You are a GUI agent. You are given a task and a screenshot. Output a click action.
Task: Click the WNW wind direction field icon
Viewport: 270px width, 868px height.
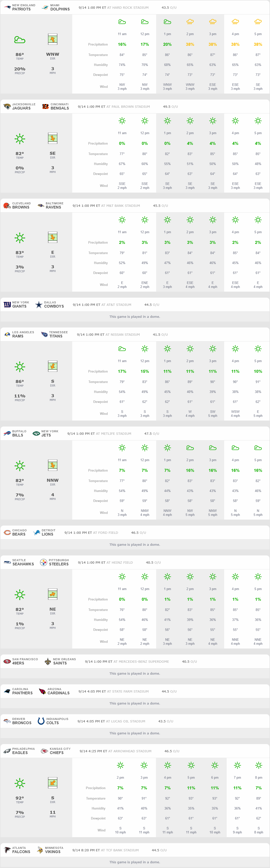[x=53, y=39]
